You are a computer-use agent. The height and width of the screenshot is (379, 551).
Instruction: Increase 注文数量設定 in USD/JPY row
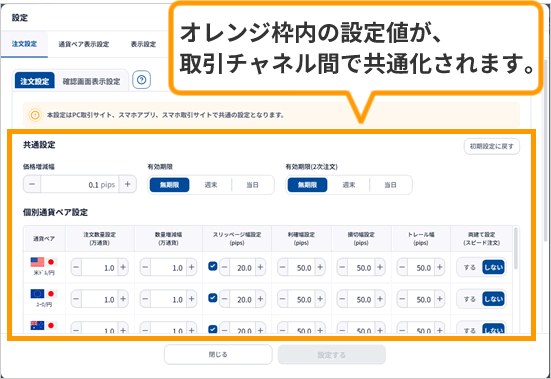click(x=123, y=267)
